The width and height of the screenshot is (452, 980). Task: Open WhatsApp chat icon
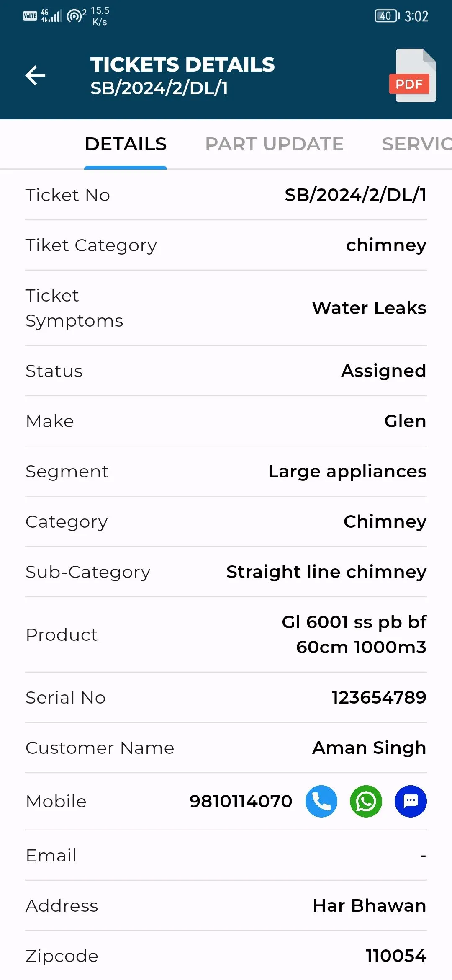[x=366, y=801]
